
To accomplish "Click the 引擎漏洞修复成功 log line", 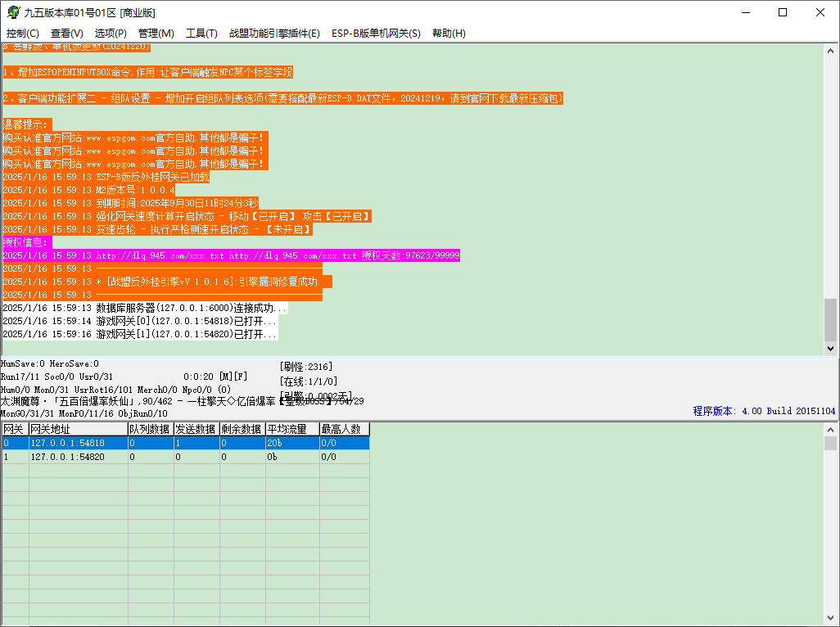I will 167,282.
